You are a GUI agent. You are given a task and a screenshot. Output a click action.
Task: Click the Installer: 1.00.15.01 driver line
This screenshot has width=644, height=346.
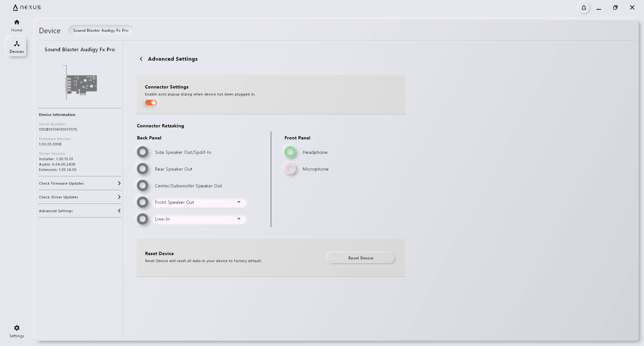click(56, 159)
